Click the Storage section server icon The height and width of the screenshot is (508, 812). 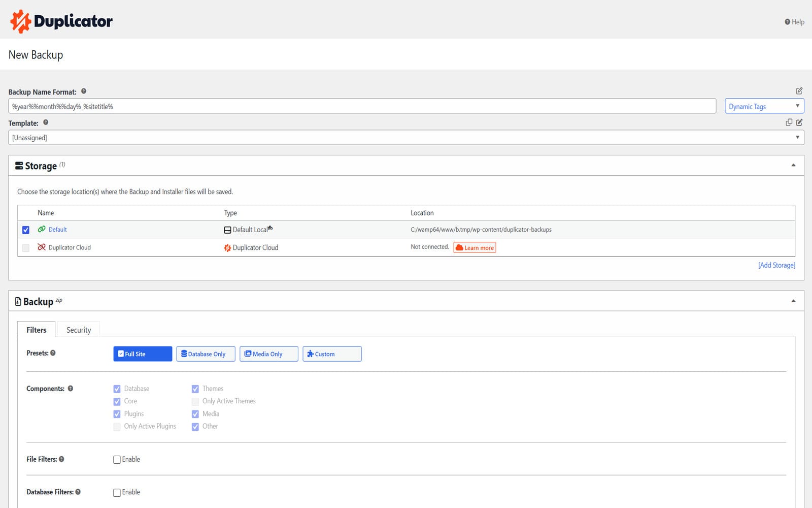(19, 166)
